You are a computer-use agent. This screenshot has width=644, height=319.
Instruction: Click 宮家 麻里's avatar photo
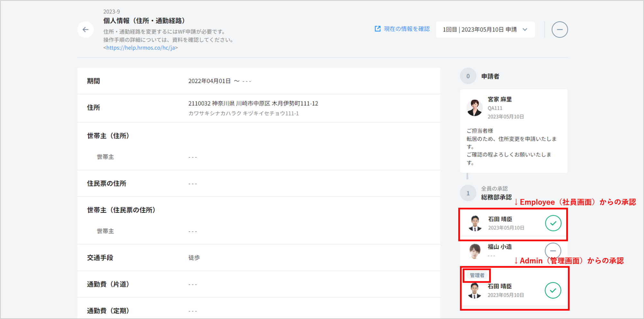(x=475, y=108)
